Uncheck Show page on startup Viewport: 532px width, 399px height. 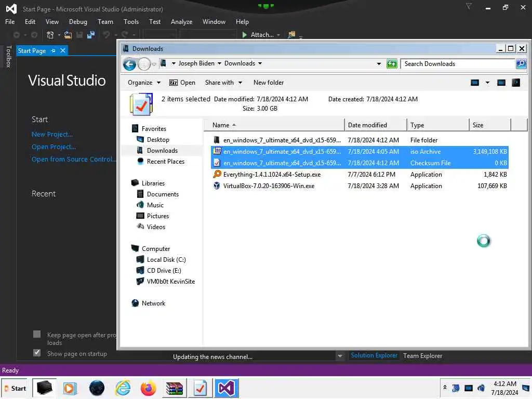point(37,353)
